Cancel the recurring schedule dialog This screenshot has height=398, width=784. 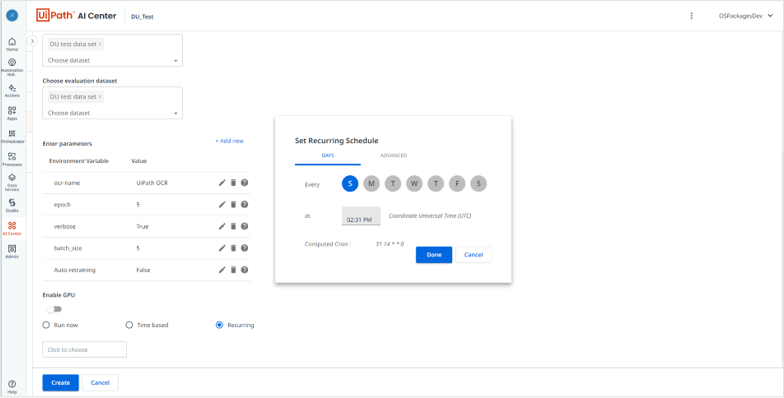coord(474,255)
